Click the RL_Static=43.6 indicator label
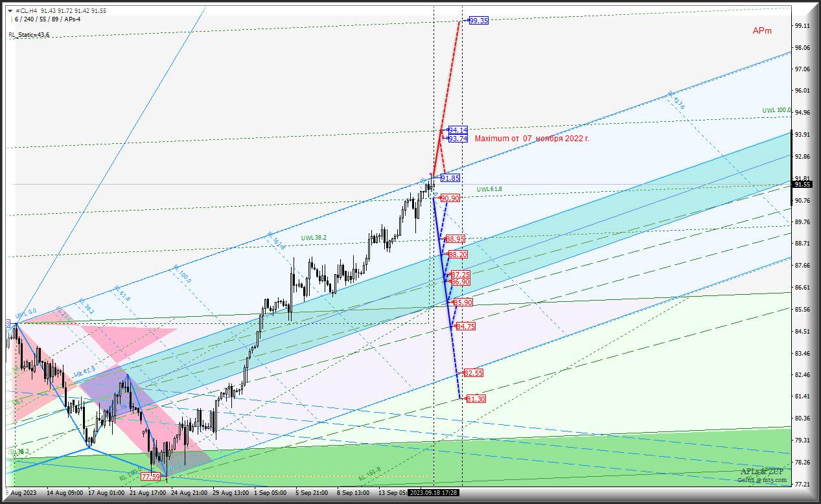Image resolution: width=821 pixels, height=504 pixels. point(29,35)
